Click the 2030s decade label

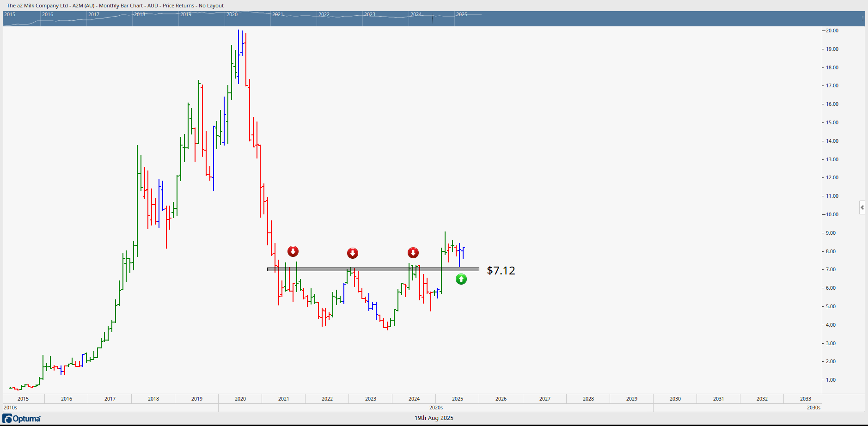click(814, 408)
